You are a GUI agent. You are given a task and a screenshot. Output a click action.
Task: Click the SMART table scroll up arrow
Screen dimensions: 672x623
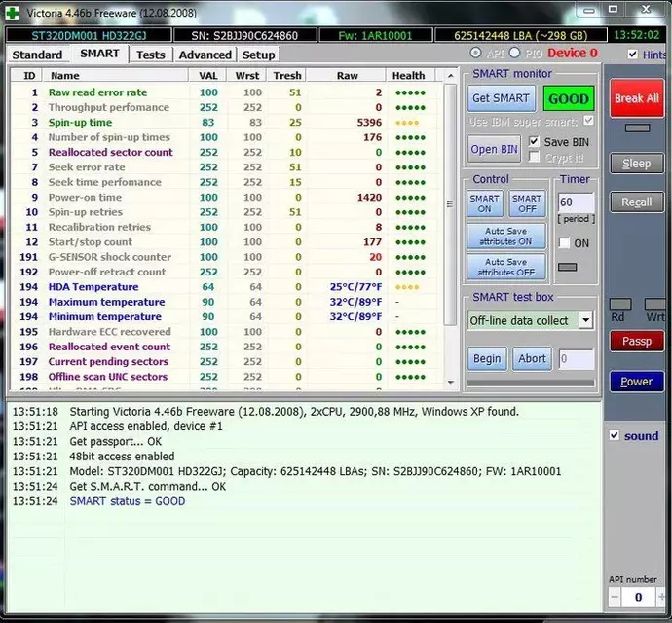[450, 76]
